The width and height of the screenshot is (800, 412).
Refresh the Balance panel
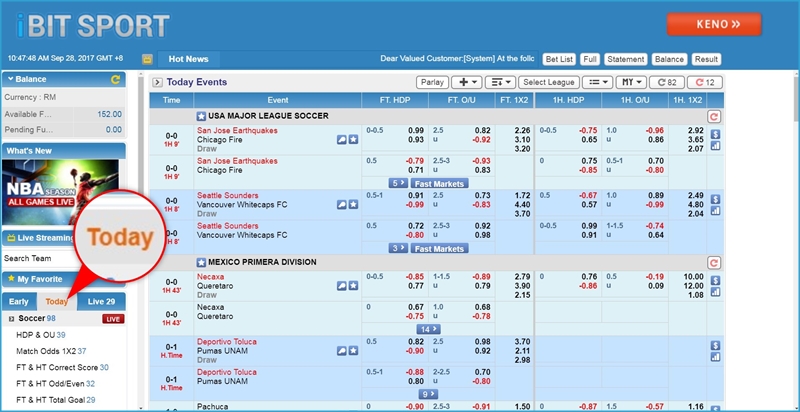point(116,78)
